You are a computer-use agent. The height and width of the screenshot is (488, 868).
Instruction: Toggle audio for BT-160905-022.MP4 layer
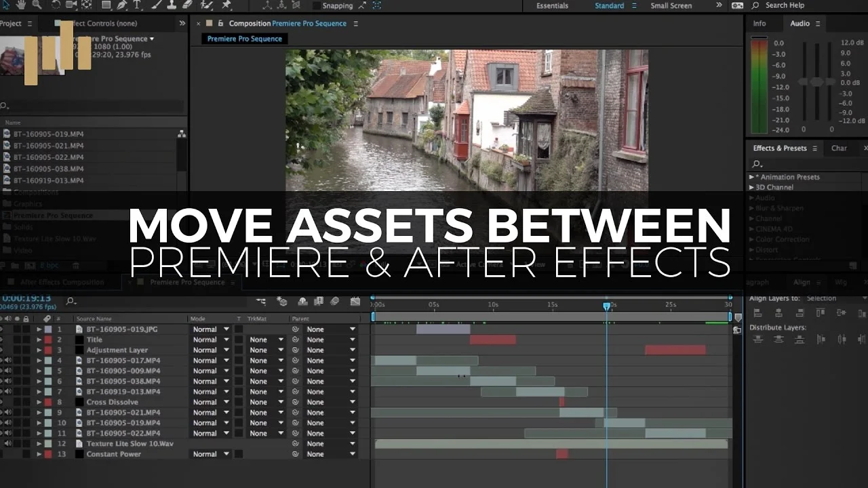coord(8,433)
